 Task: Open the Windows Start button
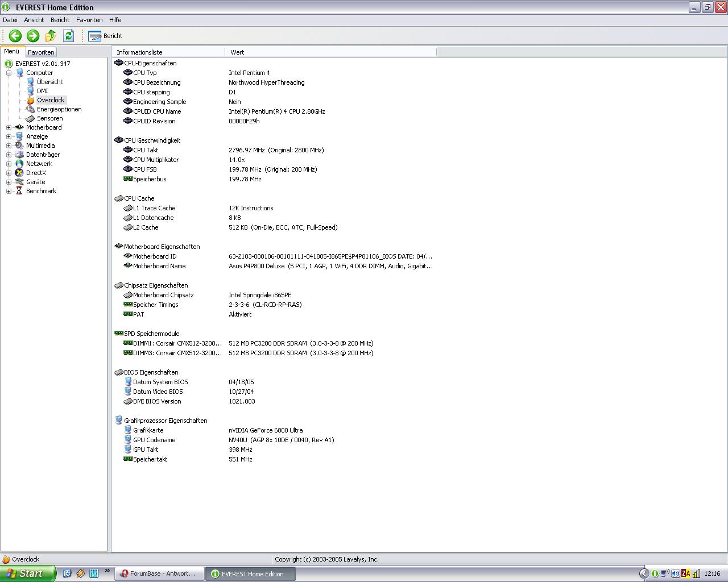tap(28, 573)
